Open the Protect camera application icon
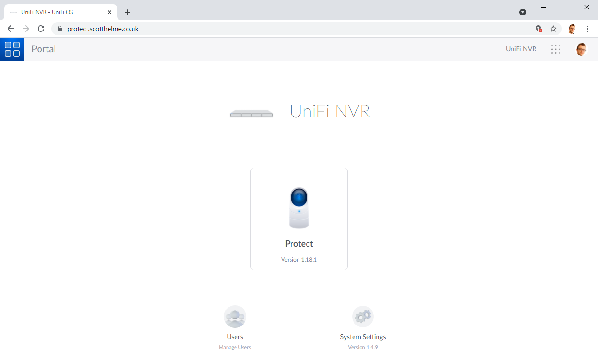 tap(299, 208)
